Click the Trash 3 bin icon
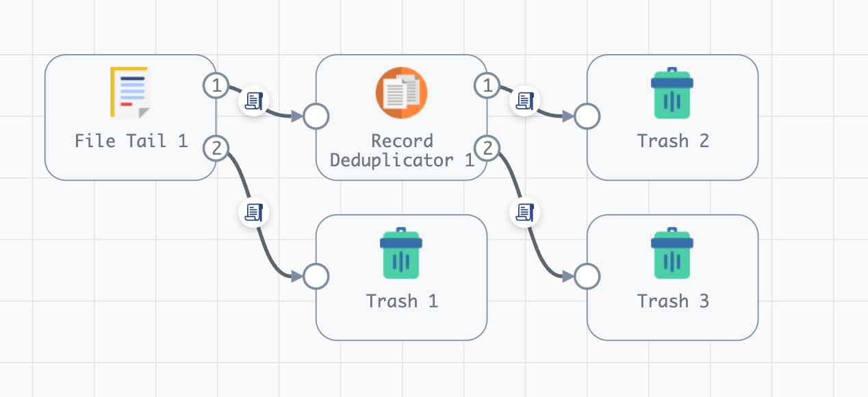The width and height of the screenshot is (868, 397). coord(672,253)
